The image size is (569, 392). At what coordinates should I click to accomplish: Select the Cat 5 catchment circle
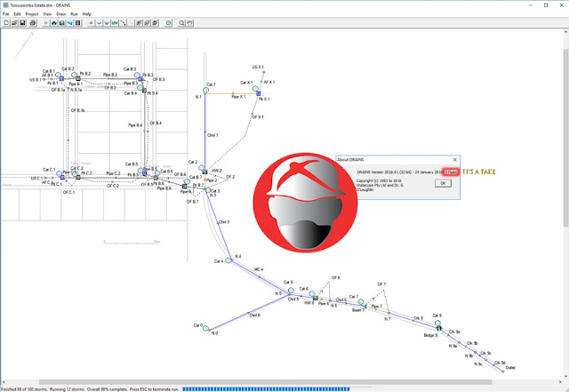[x=291, y=291]
